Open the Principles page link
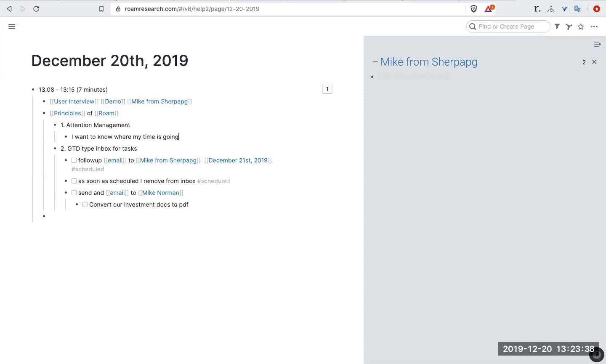This screenshot has height=364, width=606. (67, 113)
